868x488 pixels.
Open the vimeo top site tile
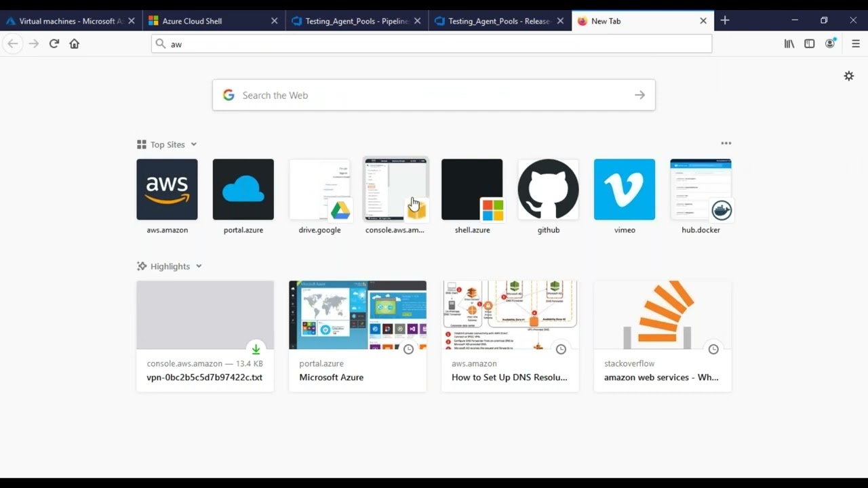coord(625,190)
